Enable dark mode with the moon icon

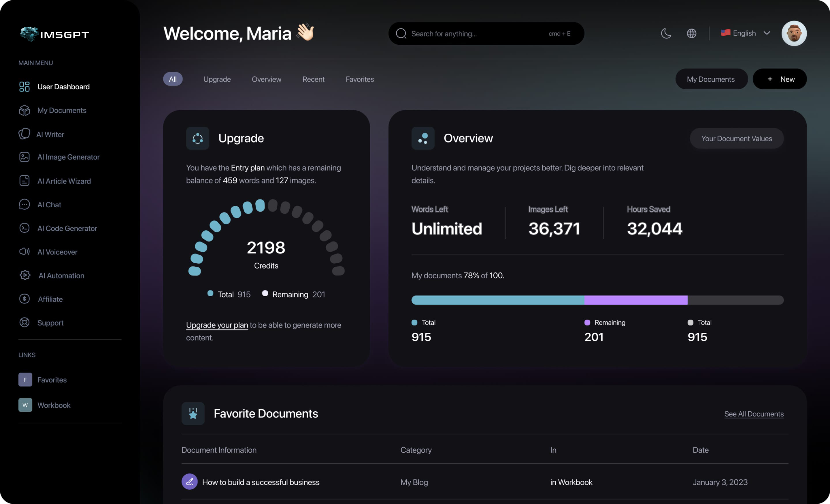(666, 33)
